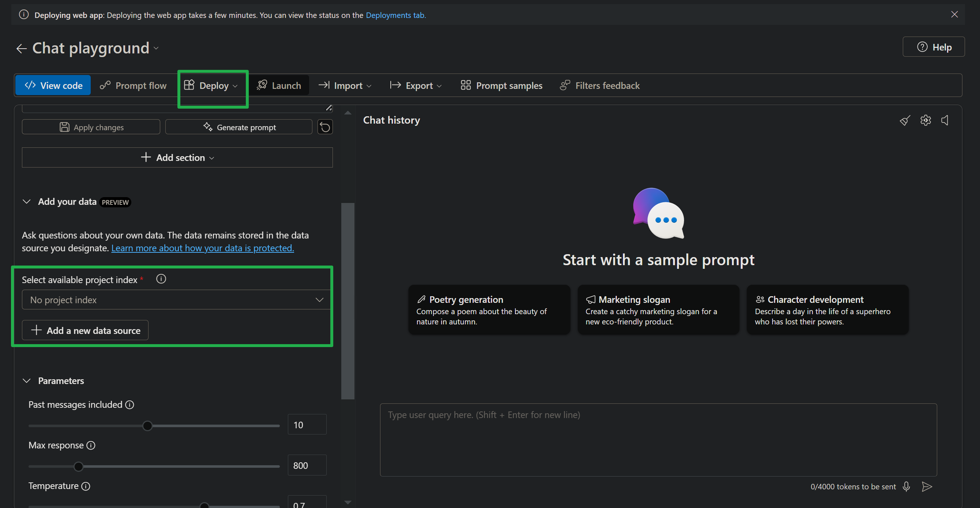
Task: Click the Deploy toolbar icon
Action: tap(189, 85)
